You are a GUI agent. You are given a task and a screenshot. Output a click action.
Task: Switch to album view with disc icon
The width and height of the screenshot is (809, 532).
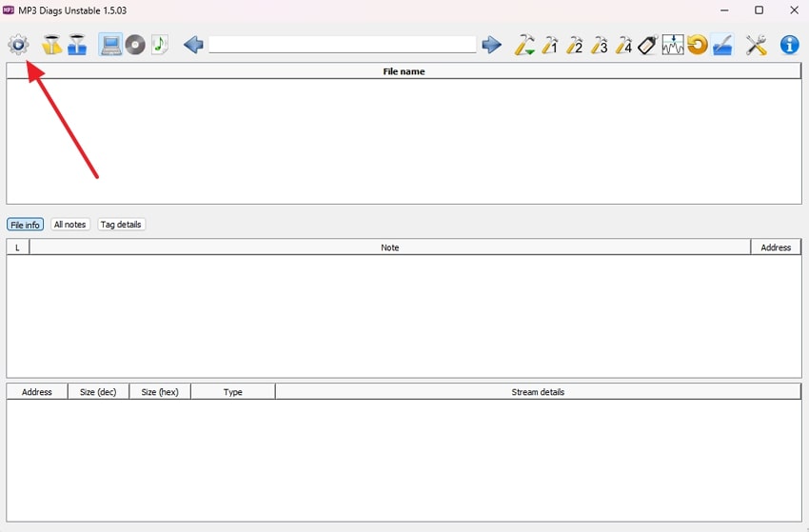click(136, 45)
